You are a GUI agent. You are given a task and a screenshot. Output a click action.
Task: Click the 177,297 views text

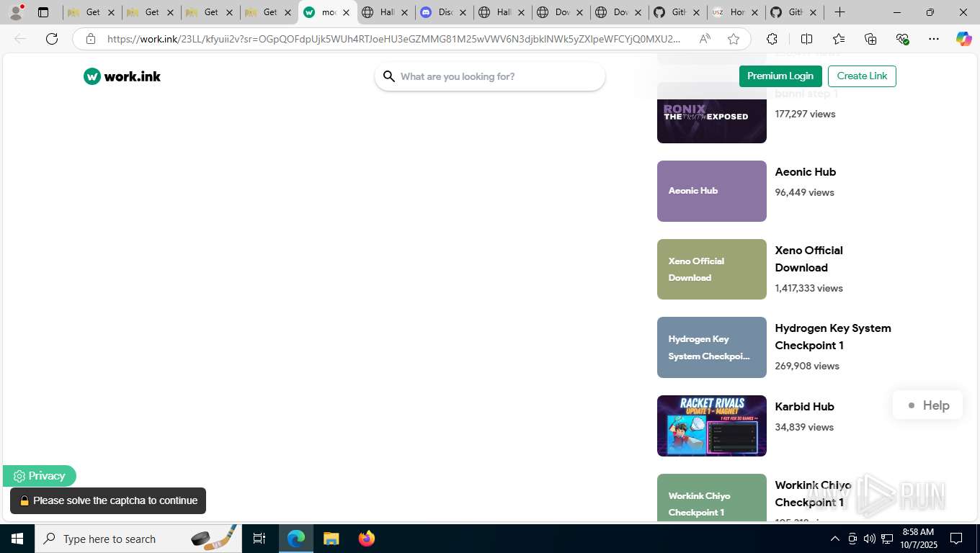pyautogui.click(x=805, y=114)
